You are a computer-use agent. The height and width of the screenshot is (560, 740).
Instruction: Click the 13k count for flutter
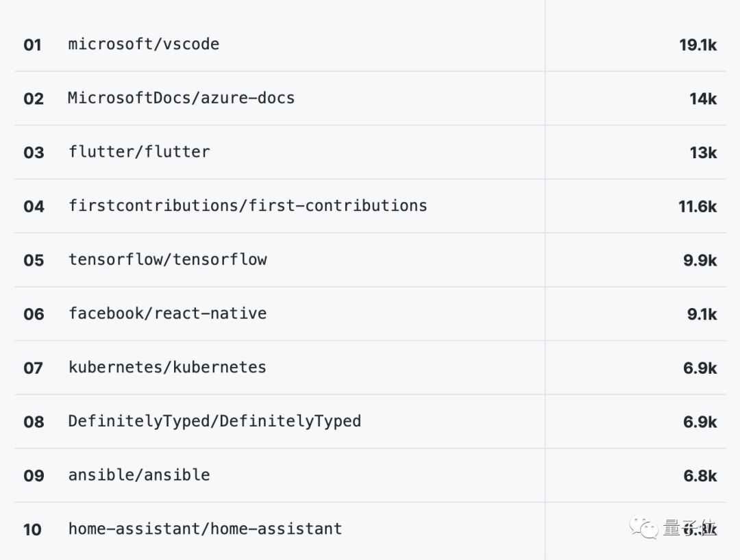(703, 153)
